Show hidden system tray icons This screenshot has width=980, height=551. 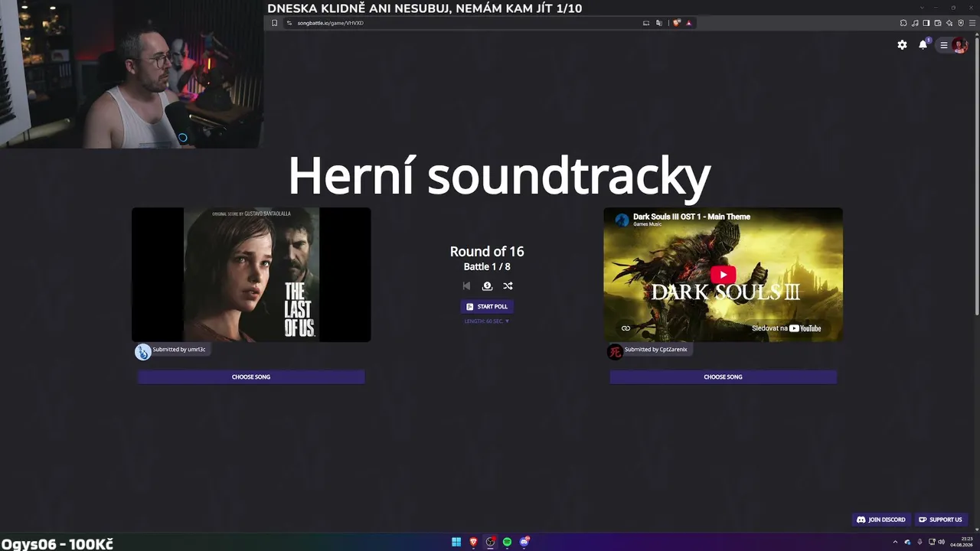pyautogui.click(x=895, y=542)
